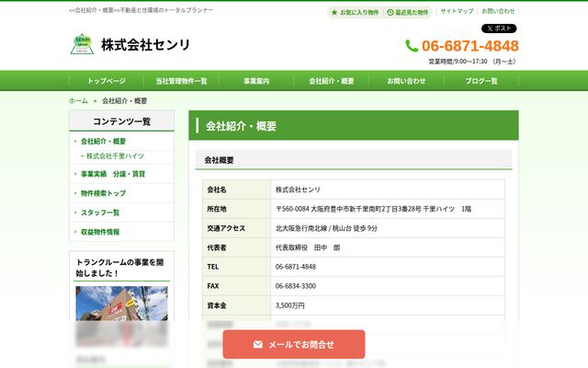Click the clock icon for recently viewed
Image resolution: width=588 pixels, height=368 pixels.
coord(390,12)
